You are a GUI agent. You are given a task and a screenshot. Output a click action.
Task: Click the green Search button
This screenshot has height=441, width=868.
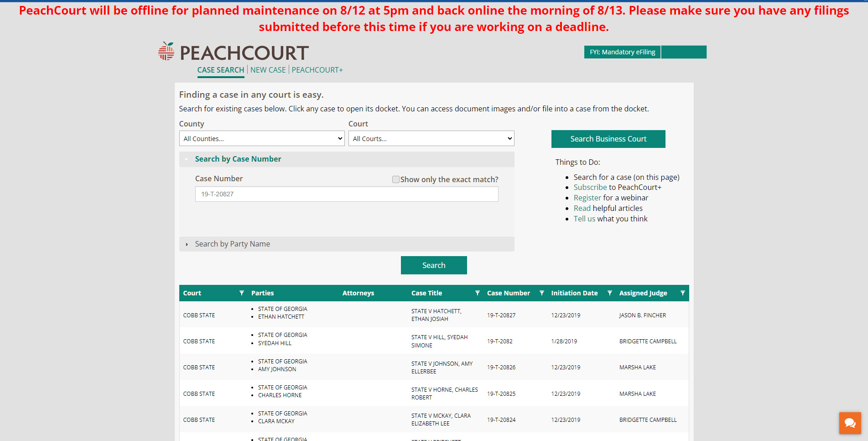(x=434, y=265)
